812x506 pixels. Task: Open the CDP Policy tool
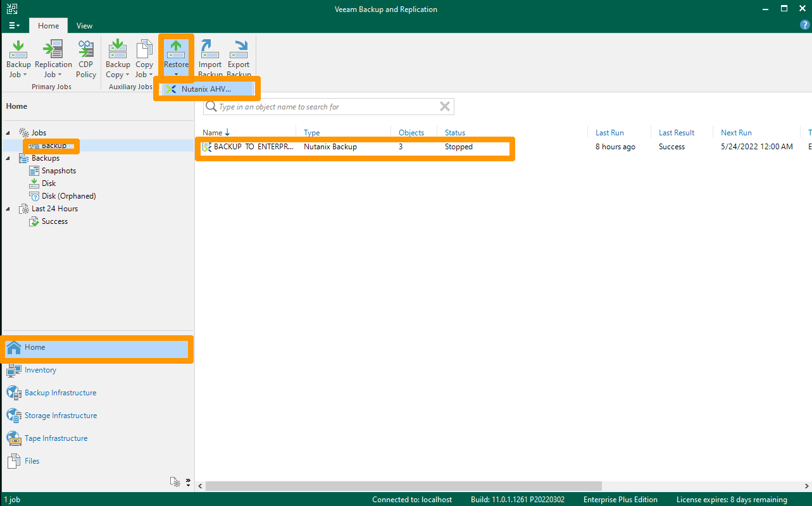tap(85, 57)
